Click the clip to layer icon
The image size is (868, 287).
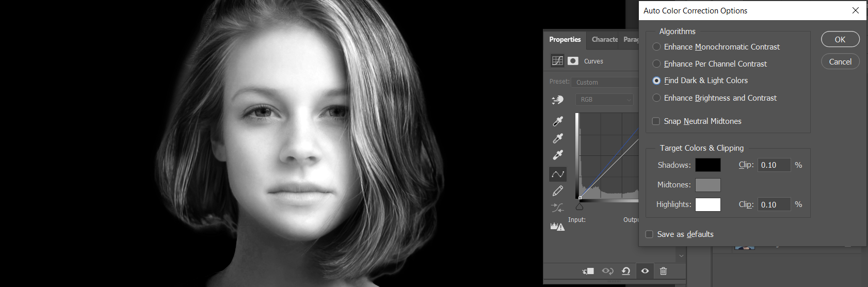coord(588,271)
